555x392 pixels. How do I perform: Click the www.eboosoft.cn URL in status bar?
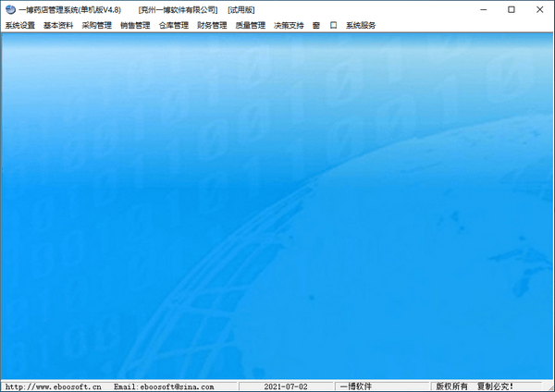[54, 386]
